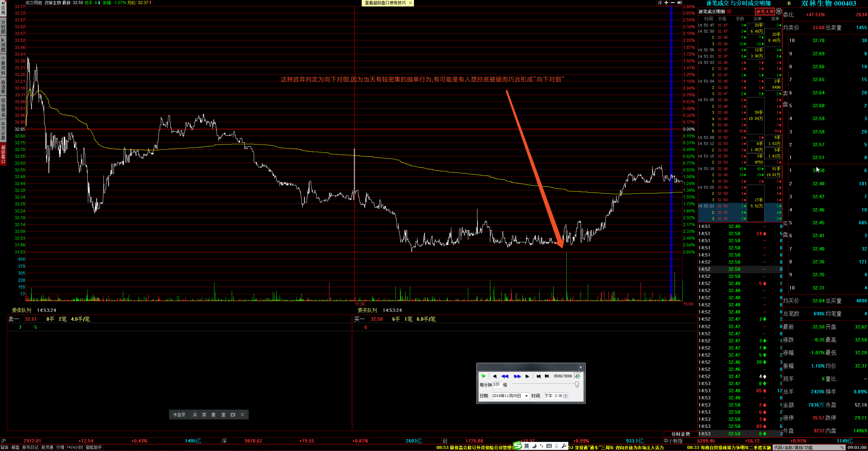868x451 pixels.
Task: Click the plus zoom icon above chart
Action: pyautogui.click(x=666, y=3)
